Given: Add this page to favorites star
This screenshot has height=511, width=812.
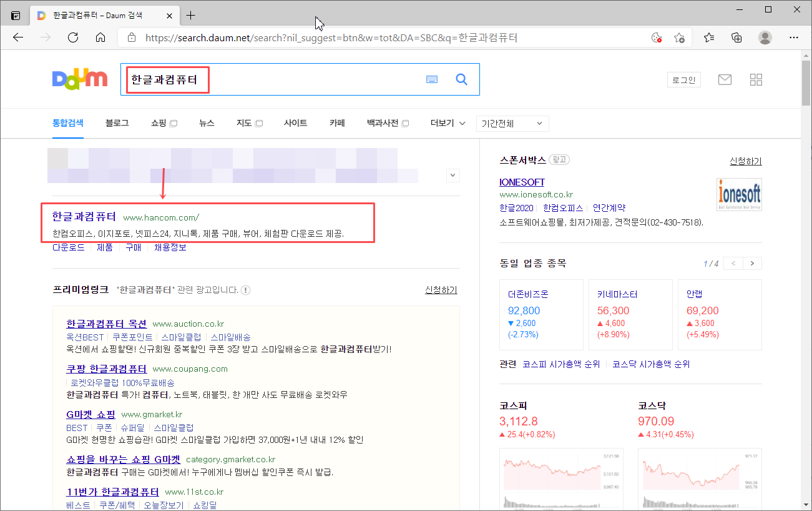Looking at the screenshot, I should click(680, 37).
